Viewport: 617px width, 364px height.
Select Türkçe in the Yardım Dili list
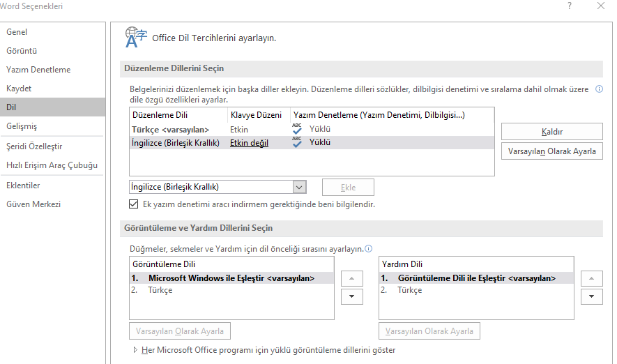[x=409, y=290]
